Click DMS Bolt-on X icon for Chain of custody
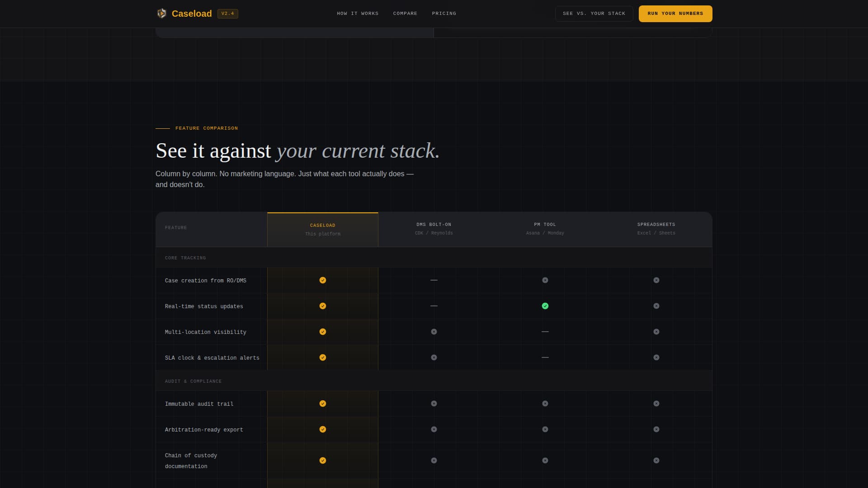This screenshot has width=868, height=488. (x=434, y=460)
